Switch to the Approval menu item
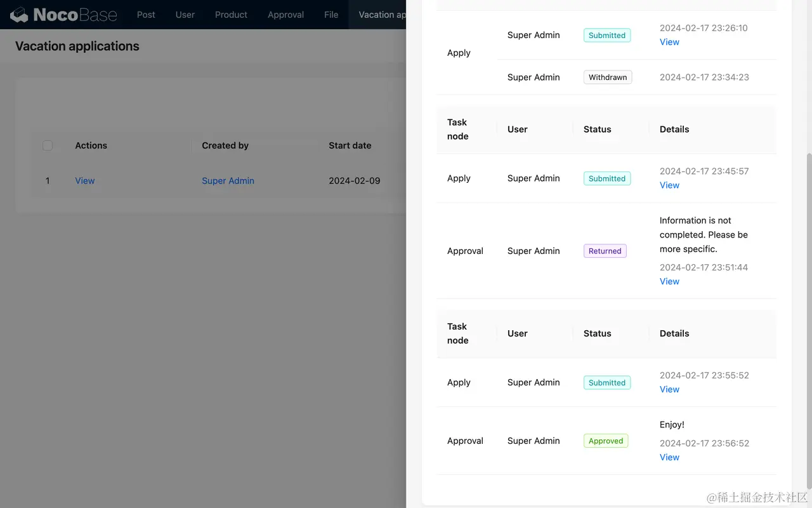The image size is (812, 508). click(285, 15)
